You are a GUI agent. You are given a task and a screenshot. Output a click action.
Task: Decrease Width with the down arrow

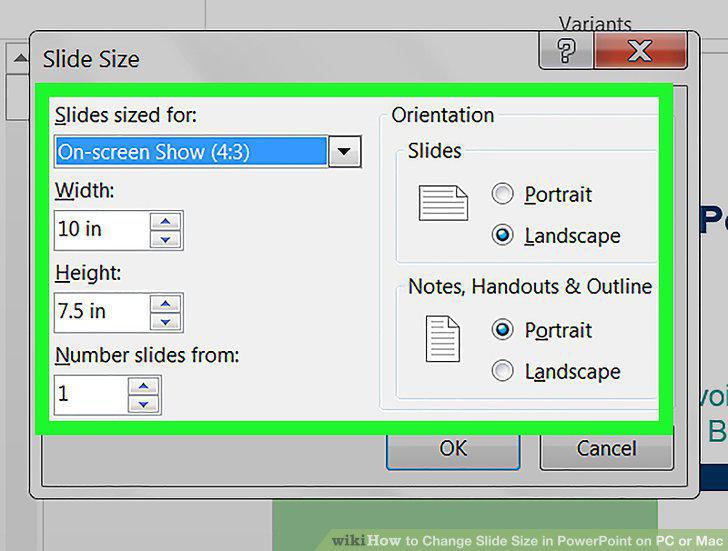(165, 240)
